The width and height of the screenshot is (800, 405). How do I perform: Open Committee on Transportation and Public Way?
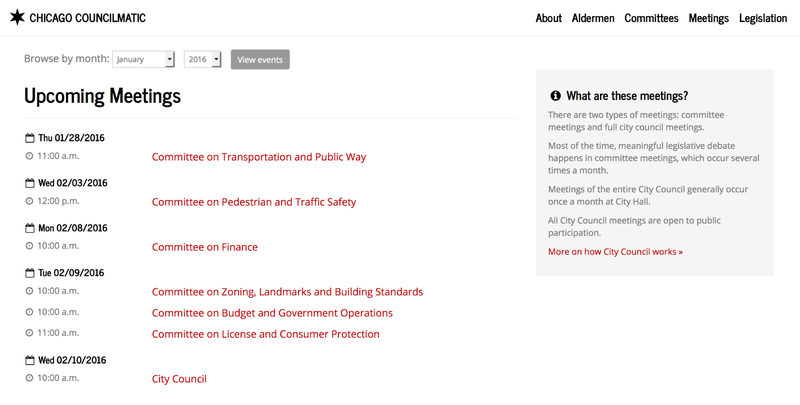coord(259,157)
